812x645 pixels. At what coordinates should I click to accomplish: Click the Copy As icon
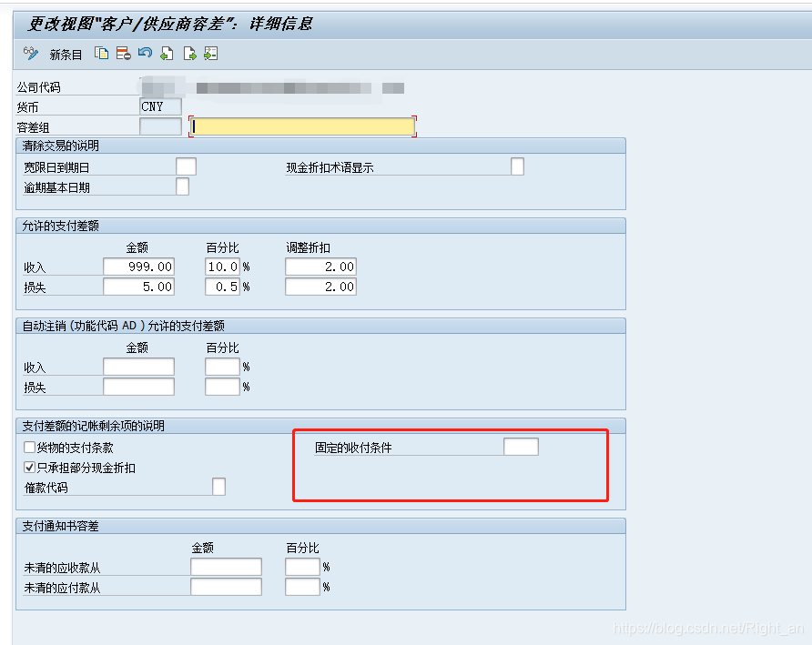point(102,54)
